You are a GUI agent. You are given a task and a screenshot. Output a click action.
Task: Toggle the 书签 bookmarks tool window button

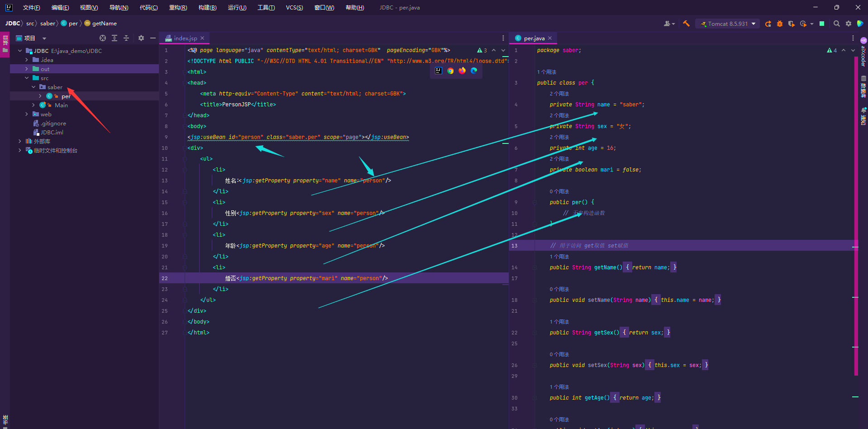click(5, 420)
